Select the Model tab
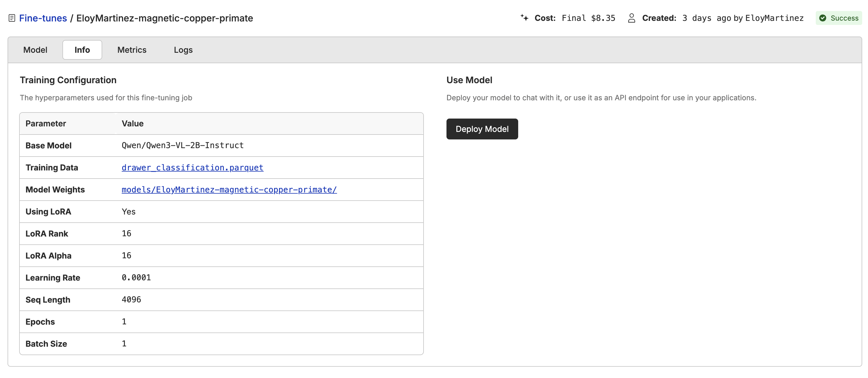The image size is (868, 378). tap(35, 50)
